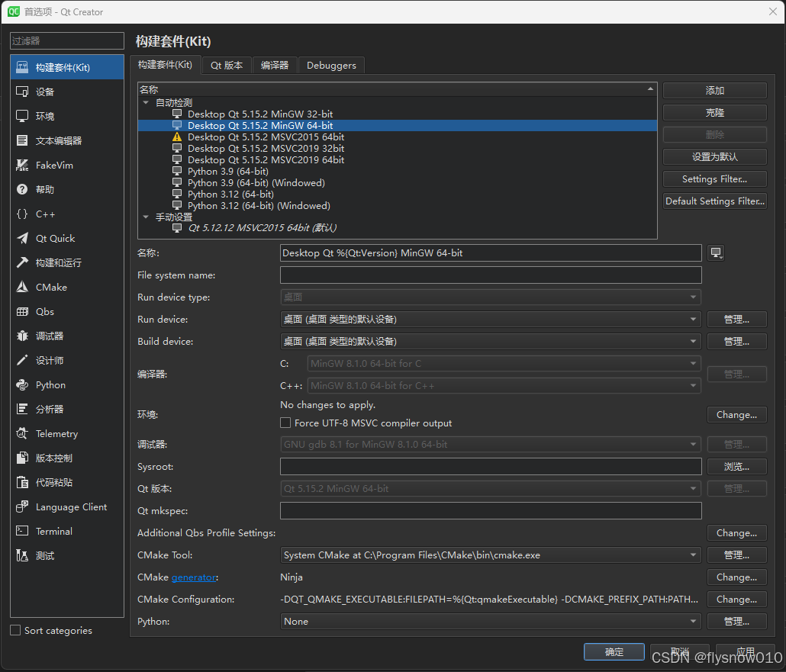Open the 帮助 question mark icon
This screenshot has width=786, height=672.
pyautogui.click(x=22, y=189)
